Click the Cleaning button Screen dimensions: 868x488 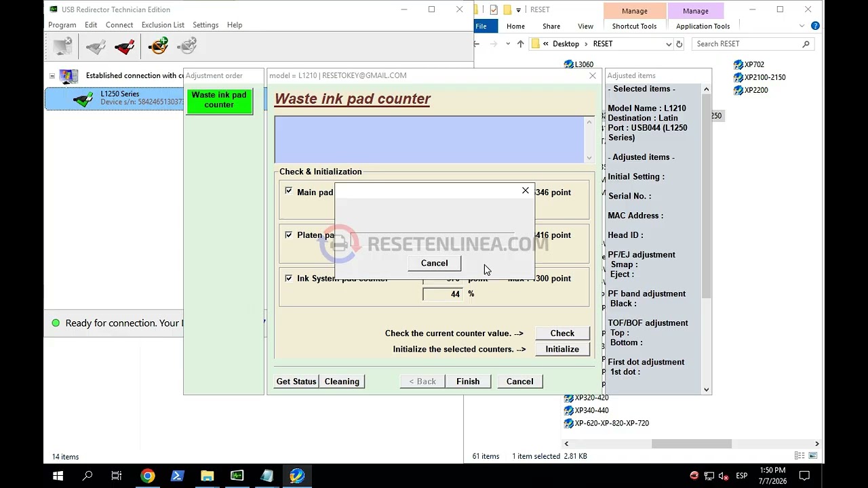click(342, 382)
